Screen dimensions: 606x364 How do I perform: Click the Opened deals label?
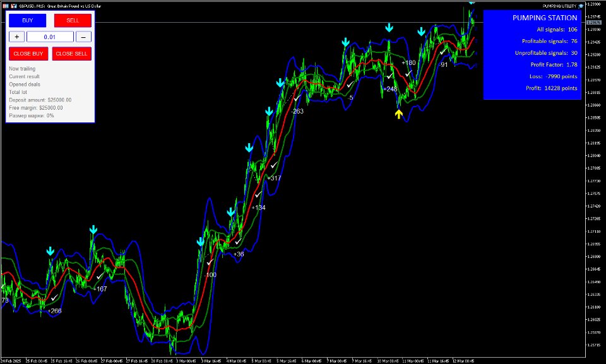(25, 85)
